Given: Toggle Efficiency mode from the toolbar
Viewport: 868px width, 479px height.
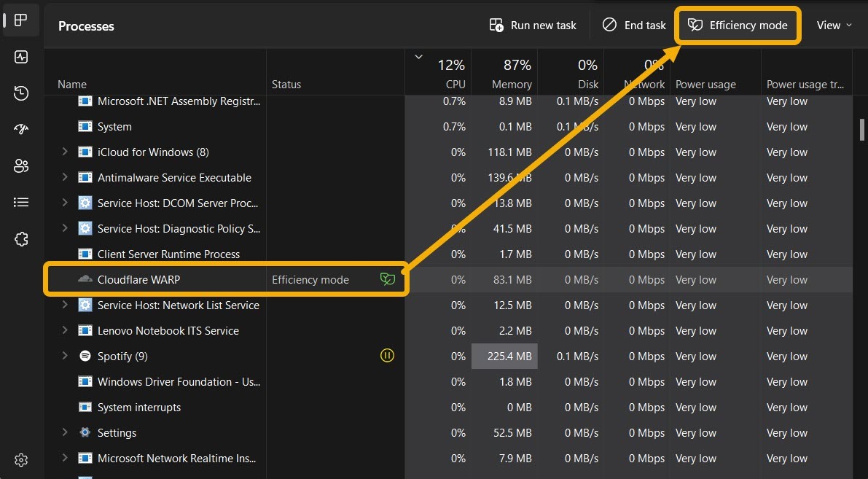Looking at the screenshot, I should pos(738,25).
